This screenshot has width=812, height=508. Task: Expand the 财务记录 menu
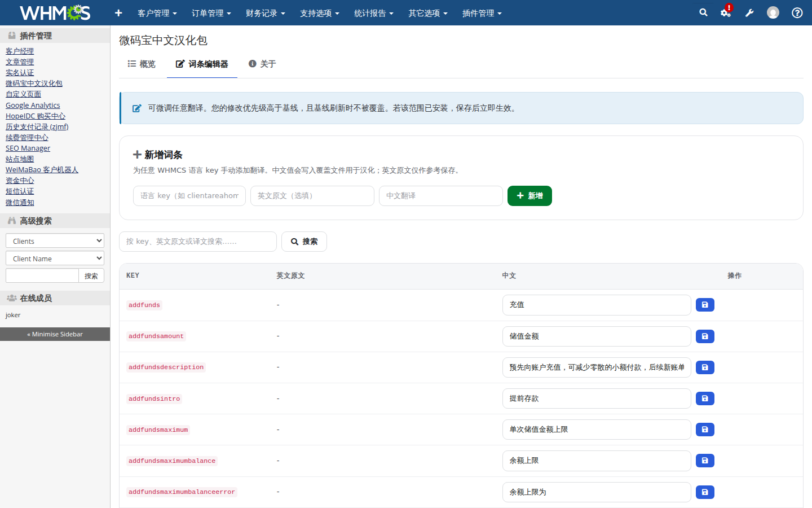coord(266,13)
